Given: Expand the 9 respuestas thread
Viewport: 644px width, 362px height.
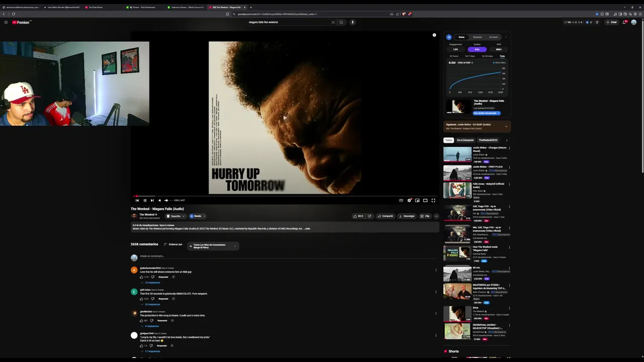Looking at the screenshot, I should point(150,326).
